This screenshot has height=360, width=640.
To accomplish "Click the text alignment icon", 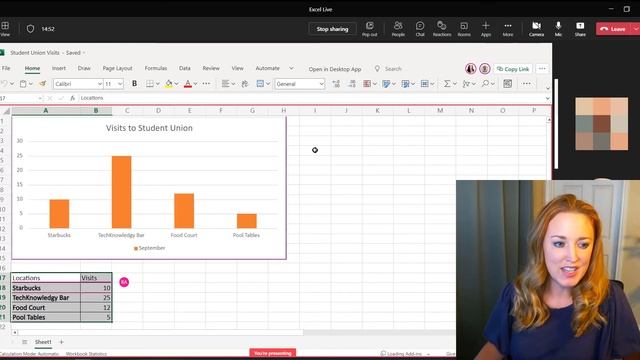I will [225, 84].
